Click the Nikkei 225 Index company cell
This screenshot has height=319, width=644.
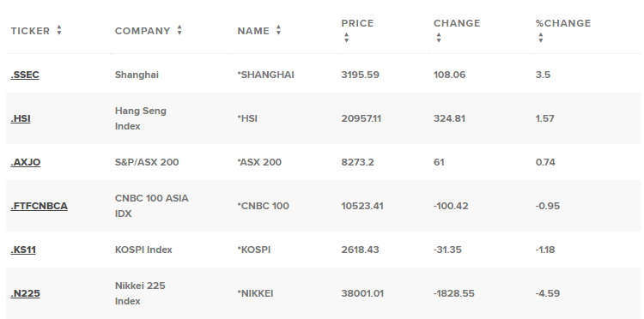tap(140, 293)
